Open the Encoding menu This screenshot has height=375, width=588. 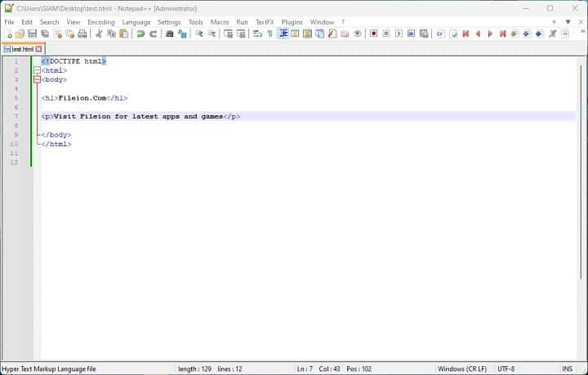[101, 22]
